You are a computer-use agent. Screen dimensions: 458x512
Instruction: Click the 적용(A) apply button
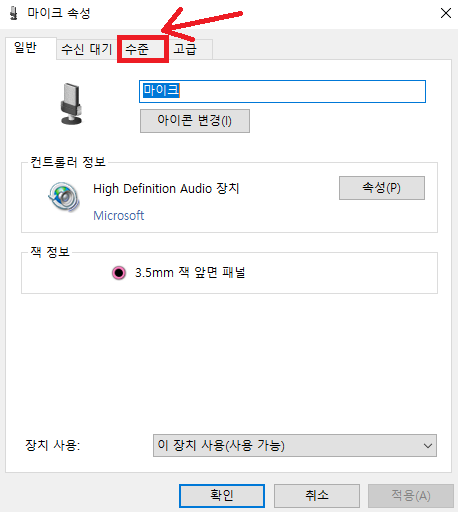[x=411, y=496]
